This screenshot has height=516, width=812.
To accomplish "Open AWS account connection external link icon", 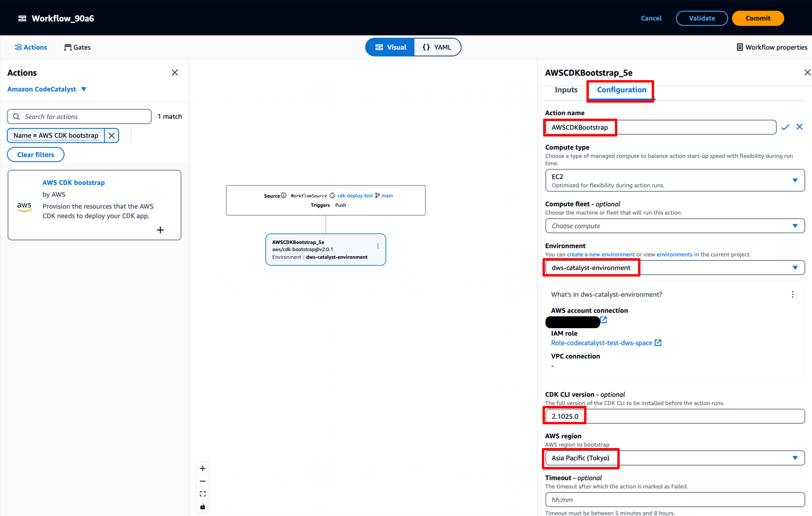I will coord(604,320).
